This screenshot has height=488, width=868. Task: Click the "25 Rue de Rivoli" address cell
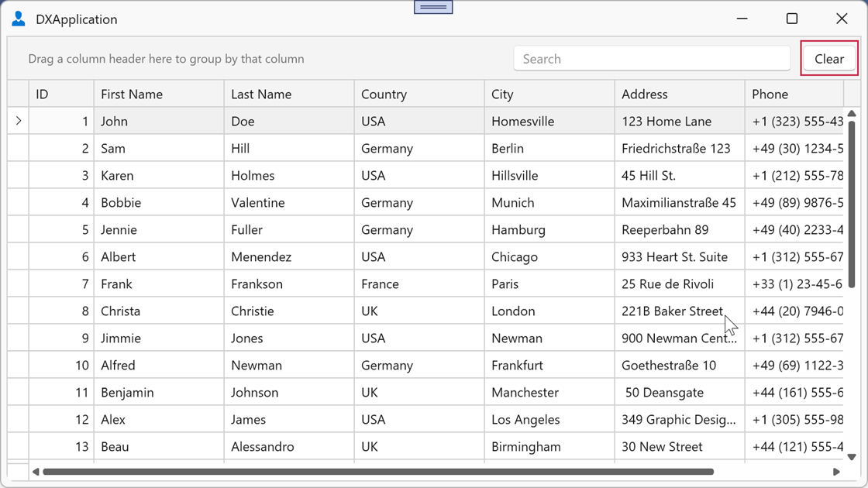(679, 284)
